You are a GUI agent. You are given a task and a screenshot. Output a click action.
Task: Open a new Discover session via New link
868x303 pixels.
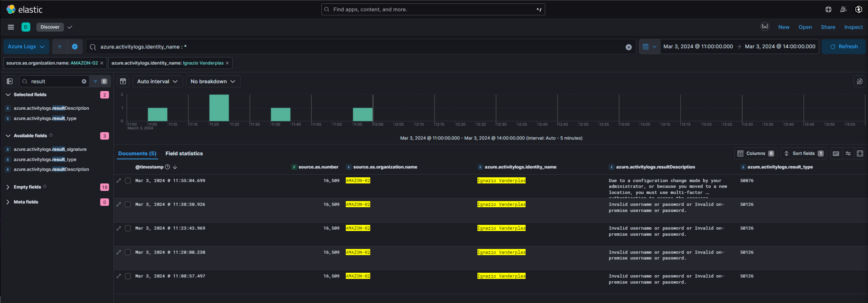(784, 27)
